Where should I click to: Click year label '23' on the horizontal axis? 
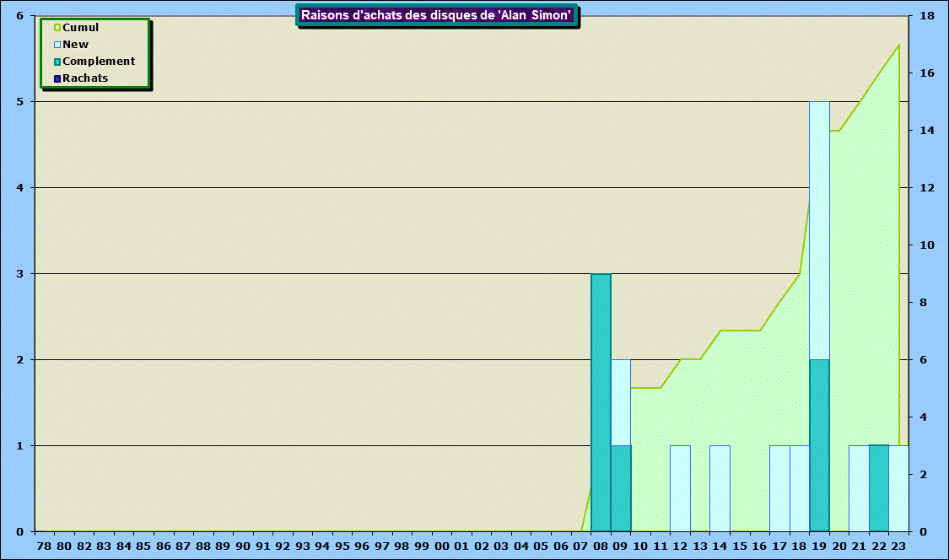click(x=898, y=546)
